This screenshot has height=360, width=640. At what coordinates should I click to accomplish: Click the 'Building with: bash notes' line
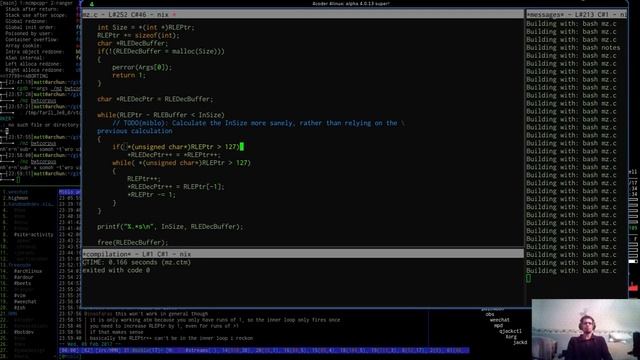pyautogui.click(x=573, y=48)
